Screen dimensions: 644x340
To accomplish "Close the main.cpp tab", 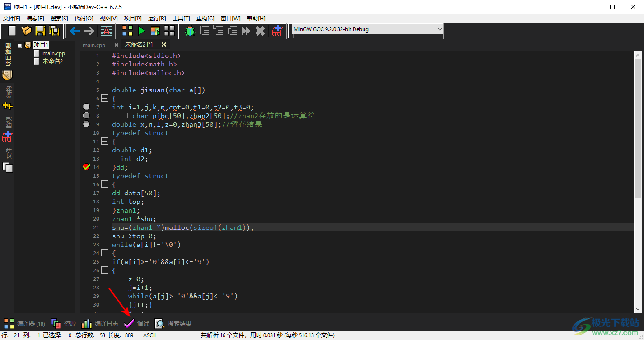I will pos(117,45).
